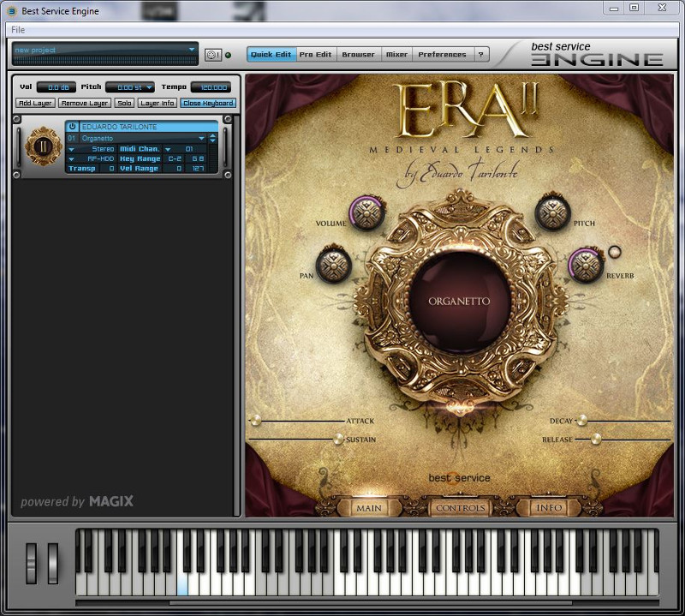Toggle the Solo button
The height and width of the screenshot is (616, 685).
coord(124,103)
